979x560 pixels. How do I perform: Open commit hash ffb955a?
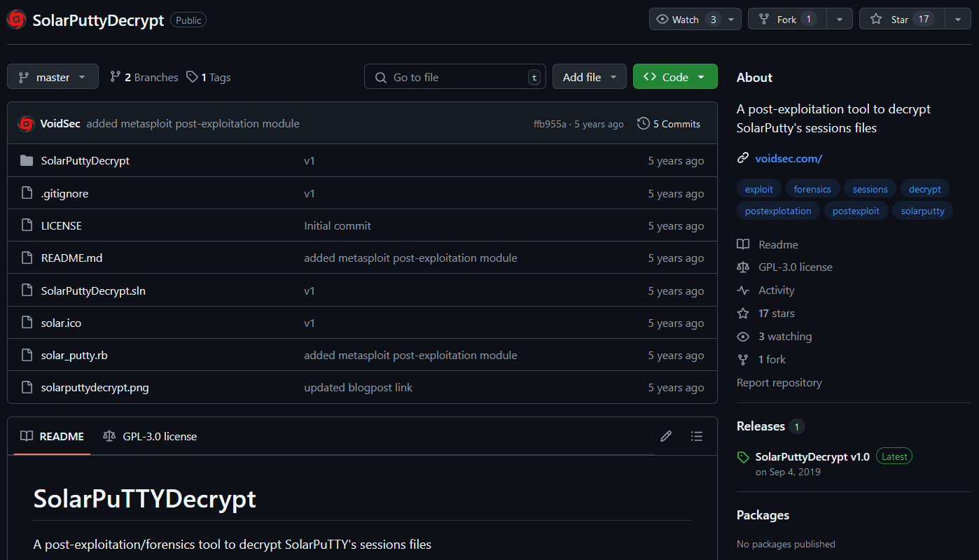pos(550,124)
